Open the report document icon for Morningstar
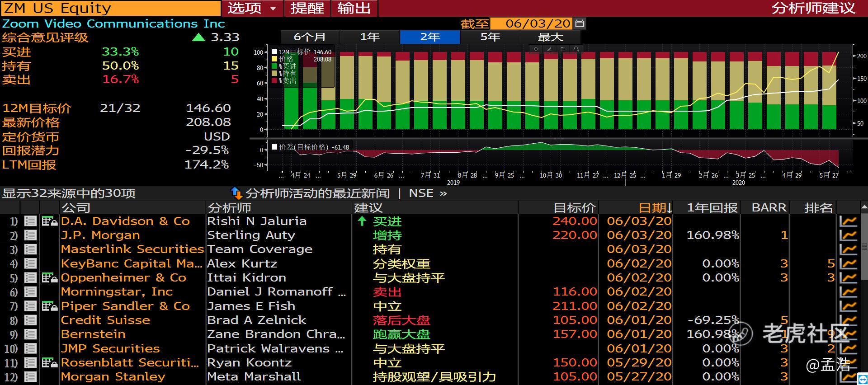This screenshot has height=385, width=868. (30, 291)
